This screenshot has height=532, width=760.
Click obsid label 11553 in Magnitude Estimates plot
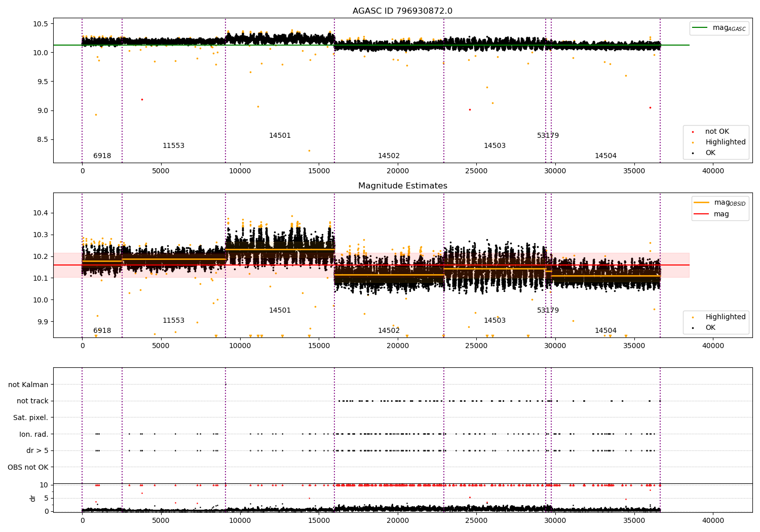tap(173, 321)
